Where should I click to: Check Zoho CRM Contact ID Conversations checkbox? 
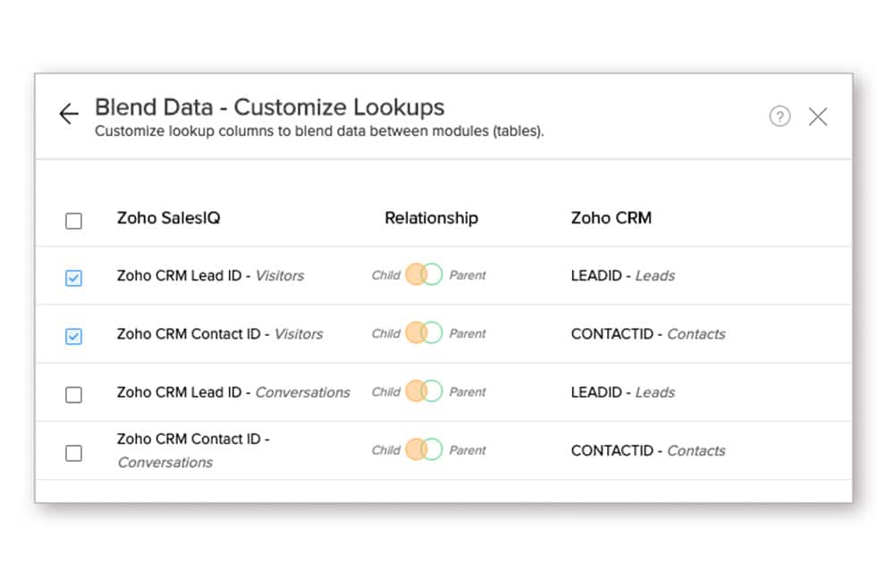click(x=74, y=453)
